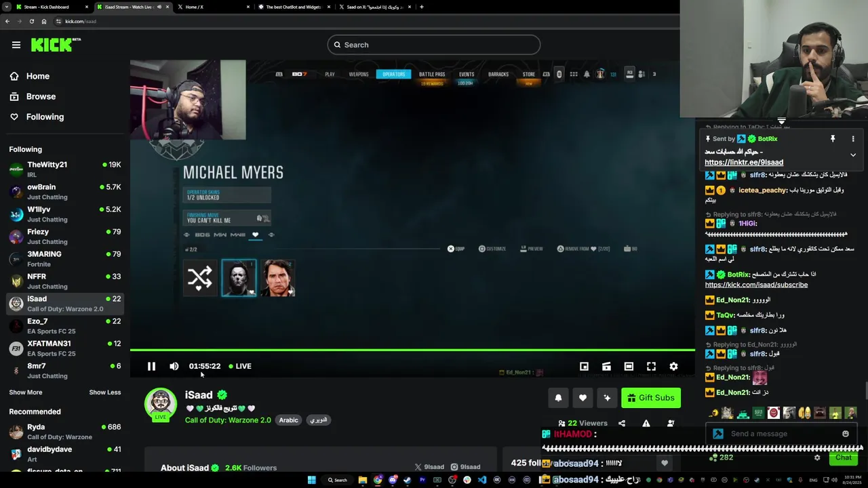
Task: Click Call of Duty: Warzone 2.0 category link
Action: click(x=228, y=420)
